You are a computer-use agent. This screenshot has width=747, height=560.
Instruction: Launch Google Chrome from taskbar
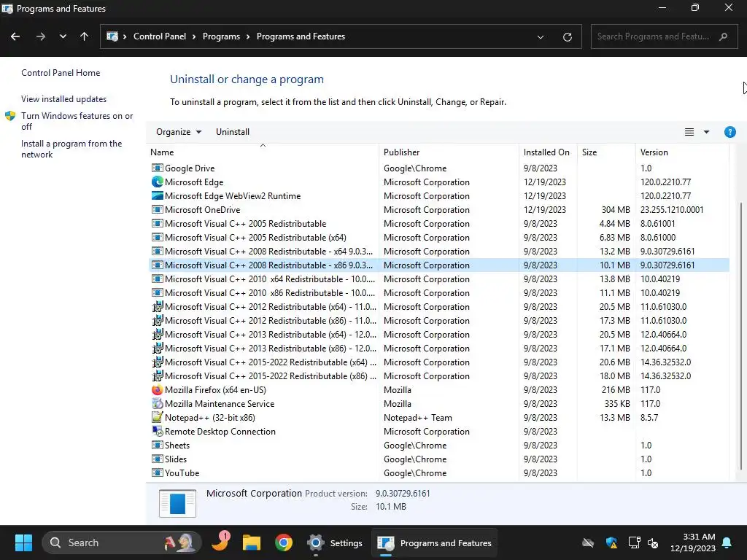coord(284,542)
